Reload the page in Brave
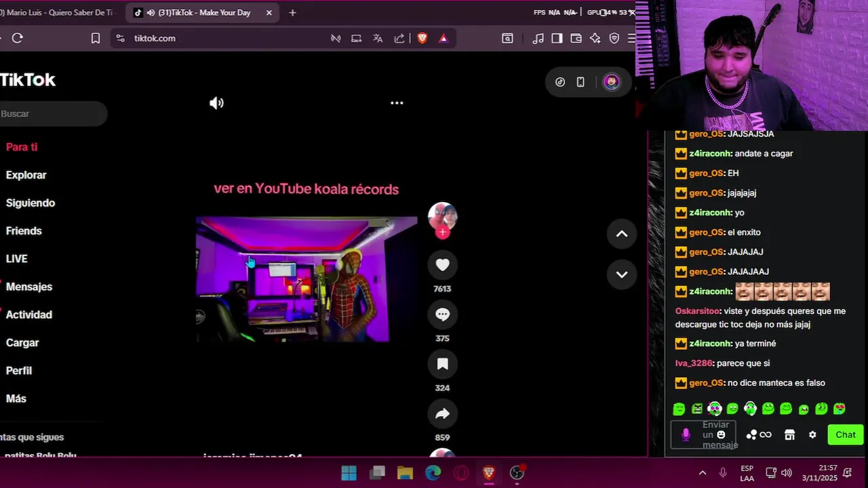 pos(18,39)
